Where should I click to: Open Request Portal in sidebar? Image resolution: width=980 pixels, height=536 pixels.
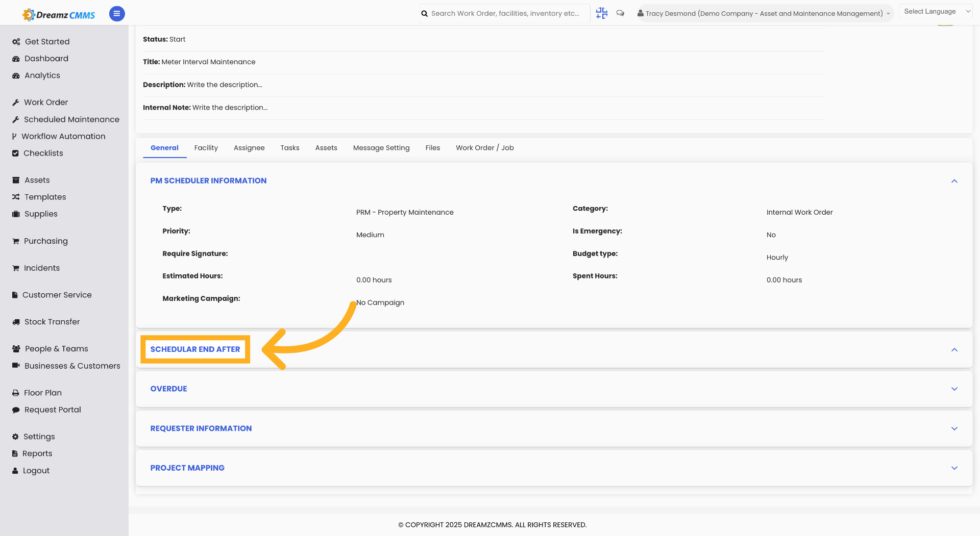pyautogui.click(x=53, y=410)
